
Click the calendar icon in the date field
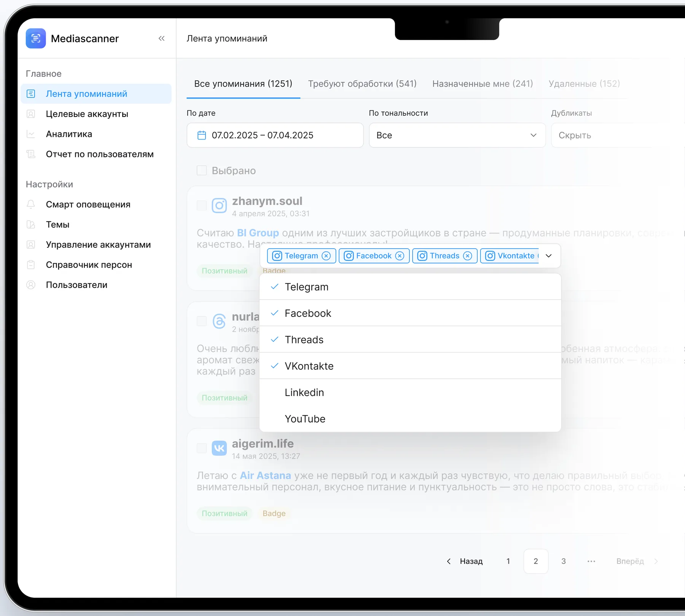pyautogui.click(x=202, y=135)
